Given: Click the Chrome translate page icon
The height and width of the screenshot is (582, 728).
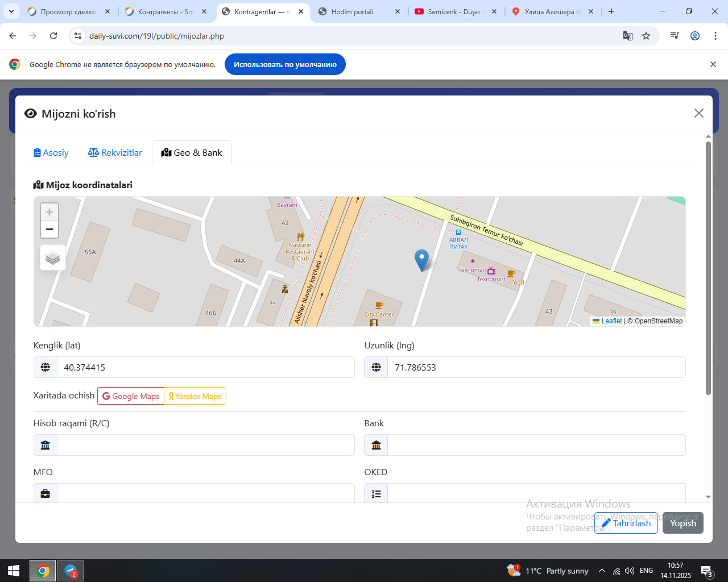Looking at the screenshot, I should coord(628,36).
